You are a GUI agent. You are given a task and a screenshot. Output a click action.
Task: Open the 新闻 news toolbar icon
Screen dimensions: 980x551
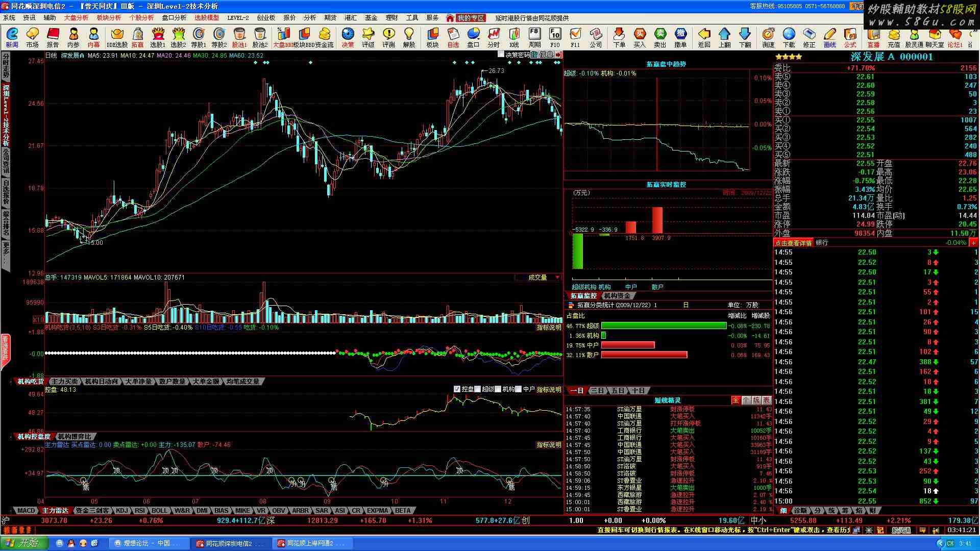point(12,38)
